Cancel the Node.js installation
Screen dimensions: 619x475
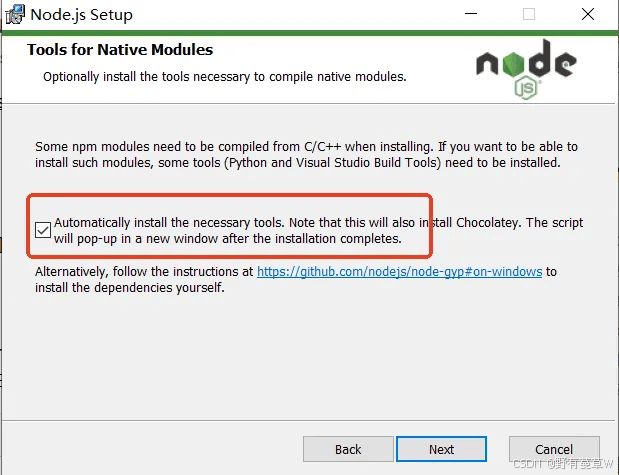click(x=554, y=449)
